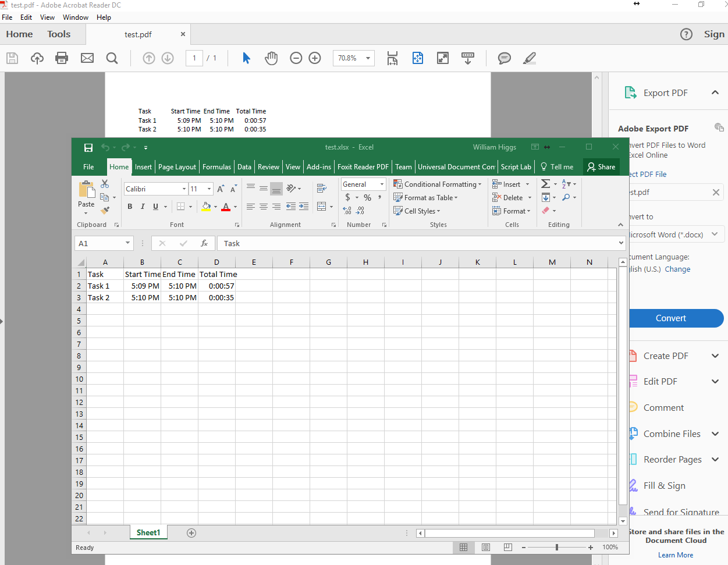Open the Calibri font name dropdown
The width and height of the screenshot is (728, 565).
[x=184, y=189]
